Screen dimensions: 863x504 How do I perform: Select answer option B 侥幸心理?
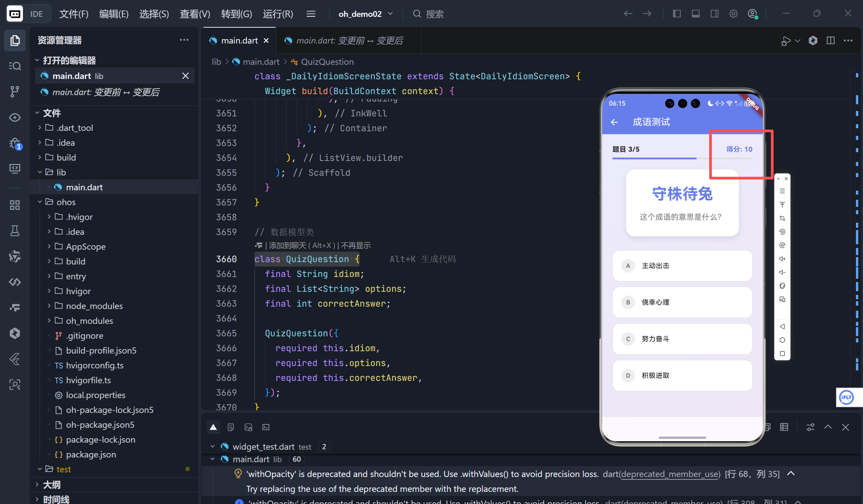coord(682,302)
